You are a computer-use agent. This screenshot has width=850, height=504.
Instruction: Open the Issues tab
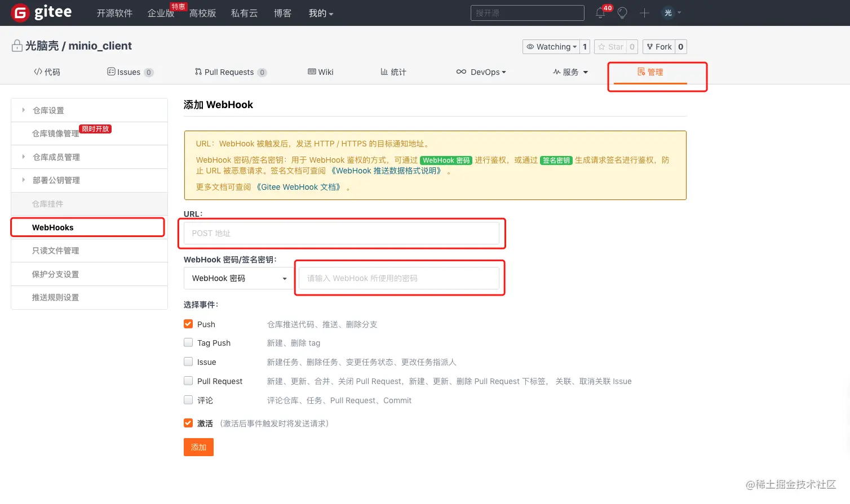(x=130, y=72)
